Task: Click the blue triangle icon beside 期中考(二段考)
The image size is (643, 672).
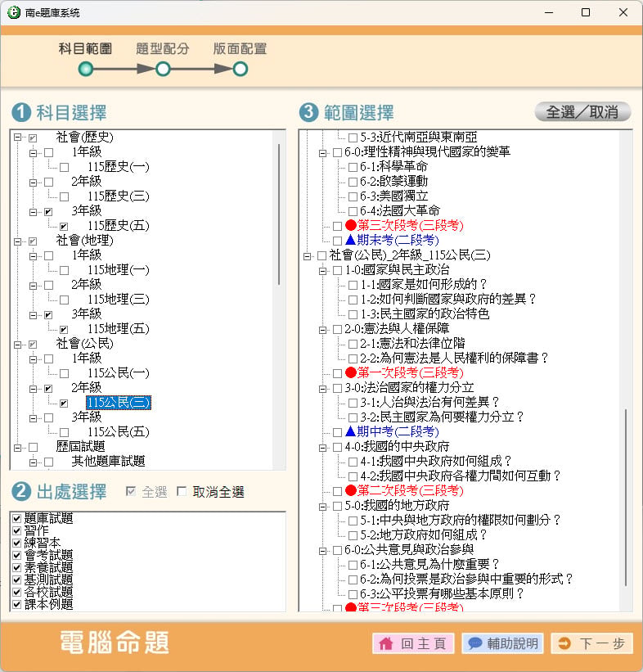Action: pos(350,431)
